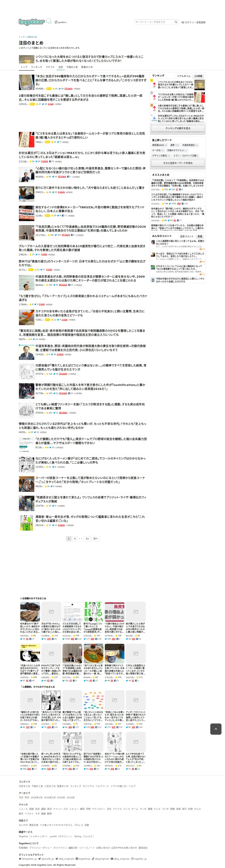Screen dimensions: 225x868
Task: Open the posfie switch link icon
Action: 56,22
